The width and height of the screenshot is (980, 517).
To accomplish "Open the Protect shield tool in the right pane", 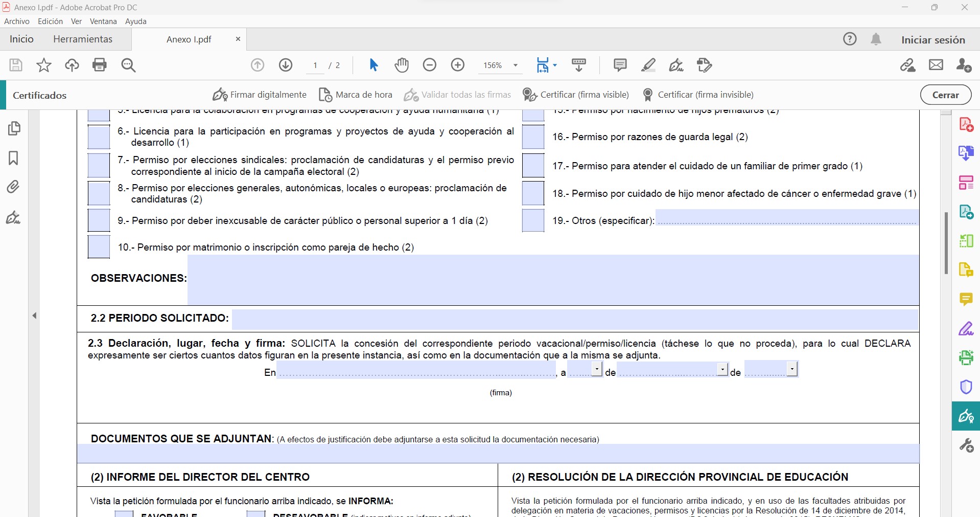I will point(966,387).
